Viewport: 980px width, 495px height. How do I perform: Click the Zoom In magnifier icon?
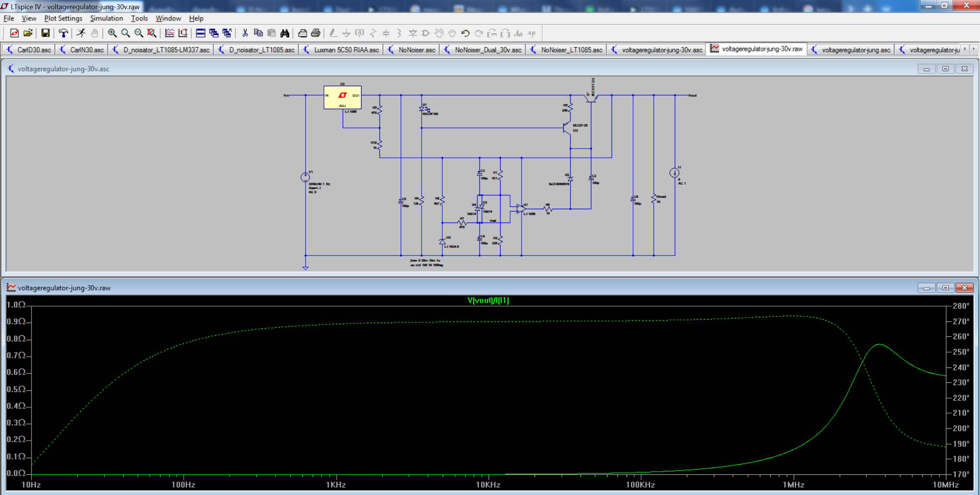[x=112, y=33]
